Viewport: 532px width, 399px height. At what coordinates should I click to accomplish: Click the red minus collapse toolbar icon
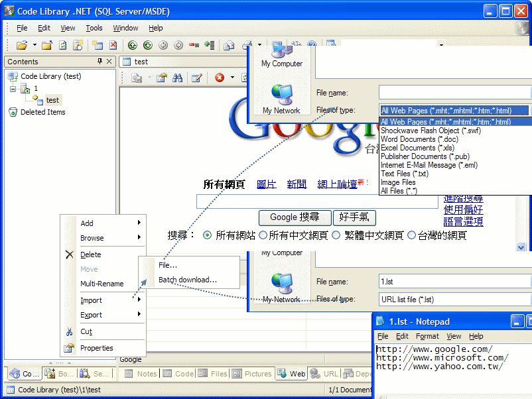tap(194, 45)
